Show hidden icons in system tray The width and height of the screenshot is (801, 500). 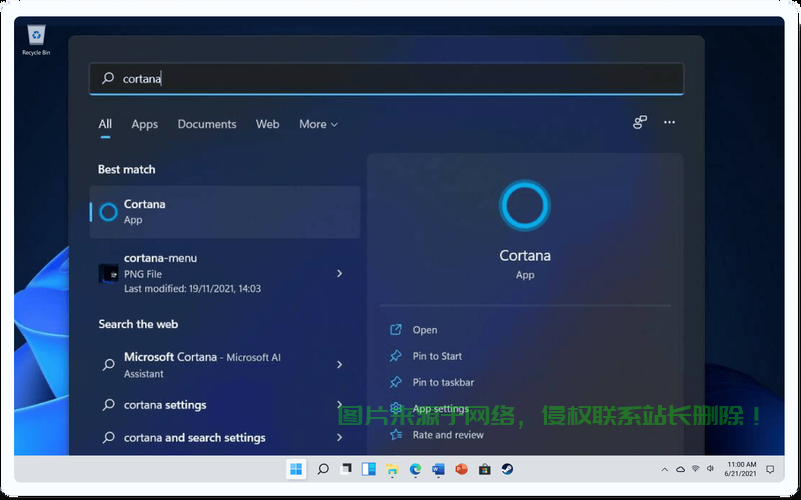click(x=664, y=469)
